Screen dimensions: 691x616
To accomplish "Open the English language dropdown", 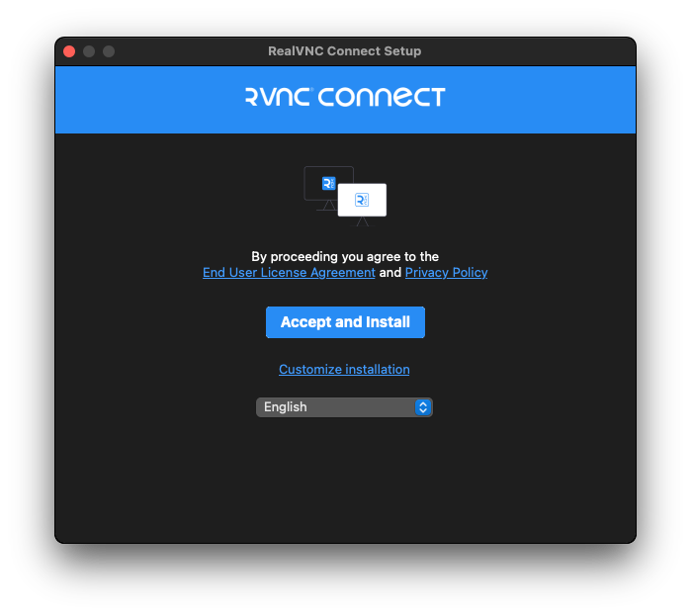I will 344,406.
